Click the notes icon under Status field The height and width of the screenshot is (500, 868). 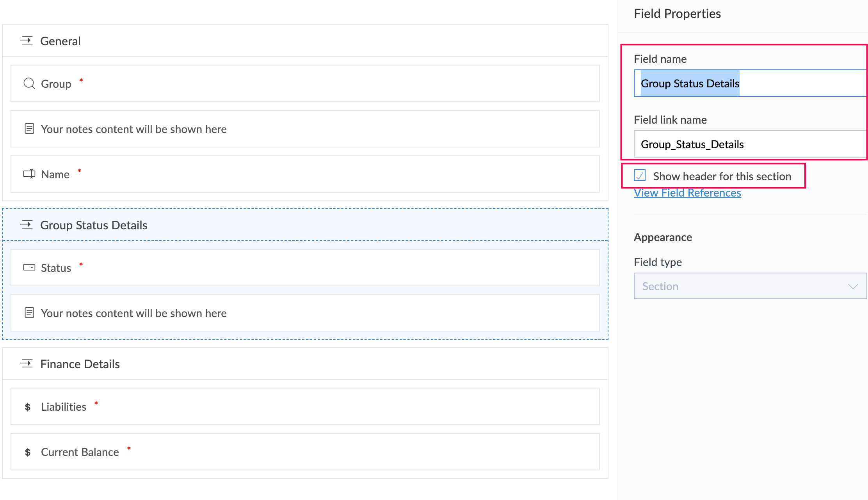click(29, 313)
